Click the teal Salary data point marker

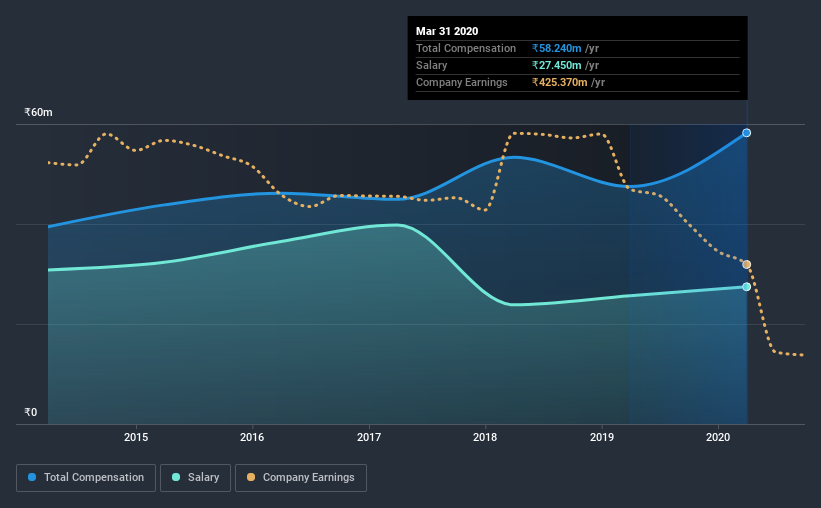(x=747, y=287)
